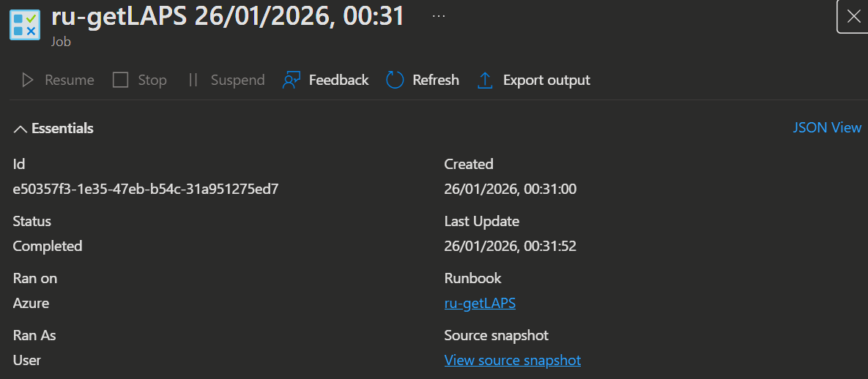
Task: Click the Suspend pause icon
Action: click(193, 80)
